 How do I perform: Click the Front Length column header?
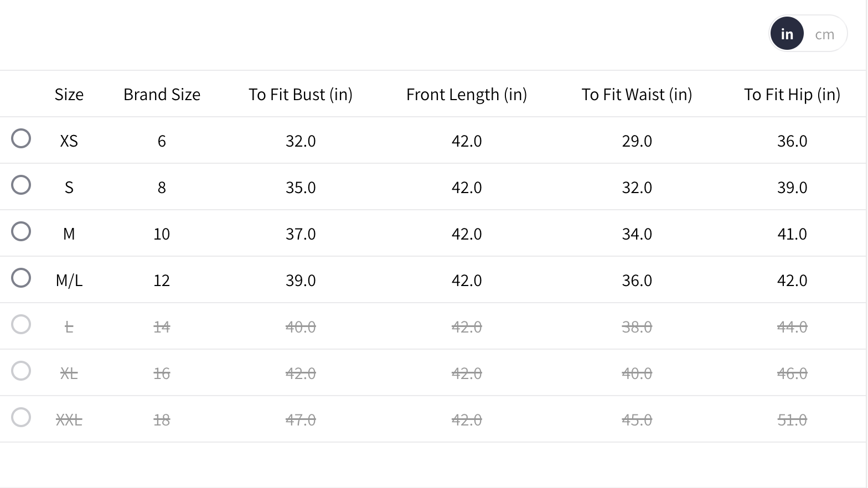(x=467, y=95)
